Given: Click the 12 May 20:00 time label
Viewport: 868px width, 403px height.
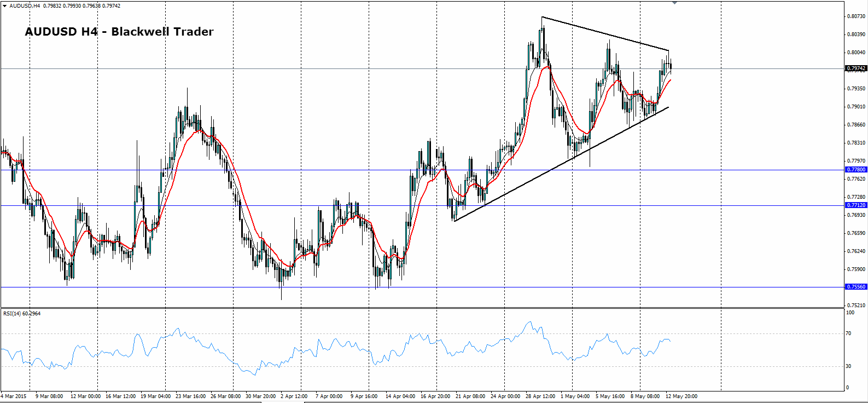Looking at the screenshot, I should [681, 396].
